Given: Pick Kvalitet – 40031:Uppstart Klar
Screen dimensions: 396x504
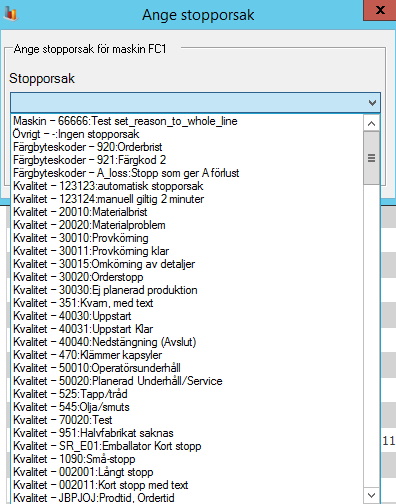Looking at the screenshot, I should [187, 329].
